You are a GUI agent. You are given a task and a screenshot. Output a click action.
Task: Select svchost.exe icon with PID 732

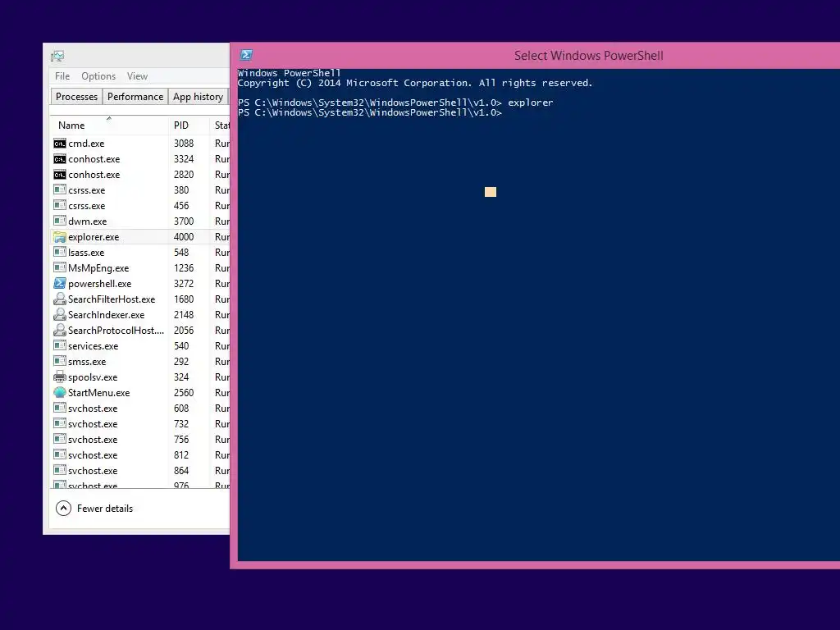(59, 423)
